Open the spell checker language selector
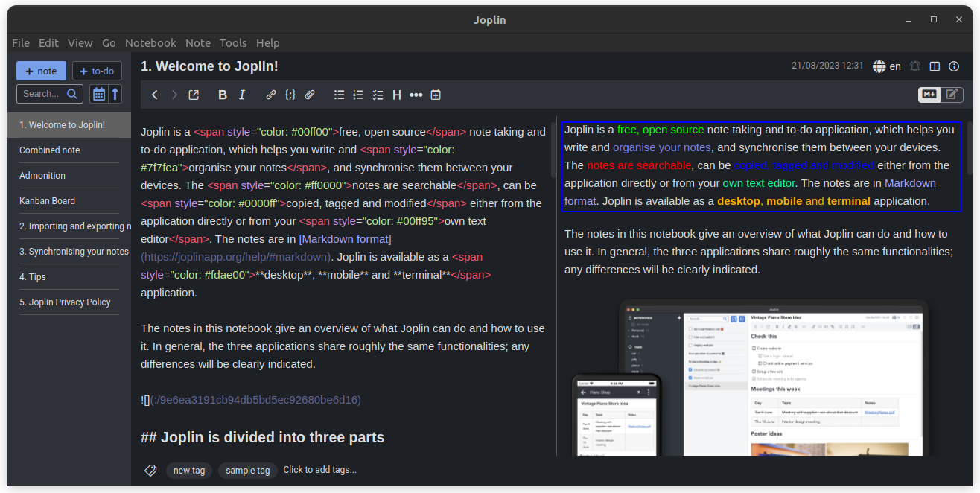The width and height of the screenshot is (980, 493). 887,66
